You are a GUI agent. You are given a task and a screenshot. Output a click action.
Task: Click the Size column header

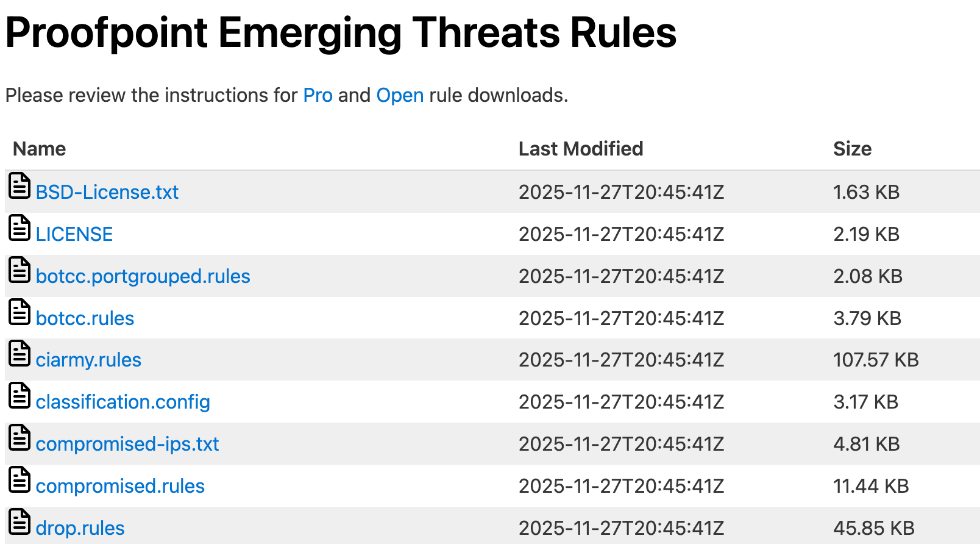(852, 149)
